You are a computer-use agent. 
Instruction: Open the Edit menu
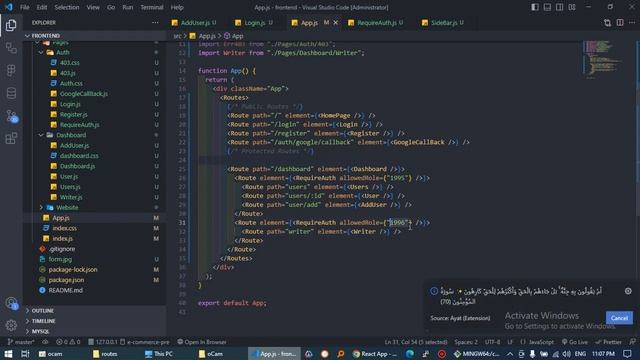click(x=42, y=7)
